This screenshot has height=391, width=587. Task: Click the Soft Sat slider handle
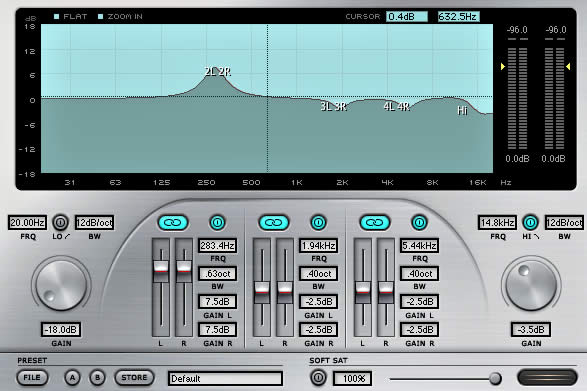click(495, 379)
